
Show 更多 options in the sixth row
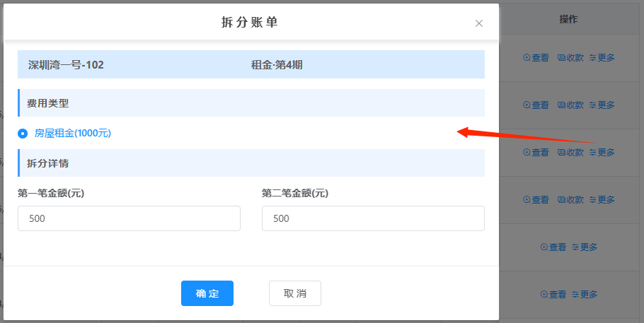click(x=585, y=295)
